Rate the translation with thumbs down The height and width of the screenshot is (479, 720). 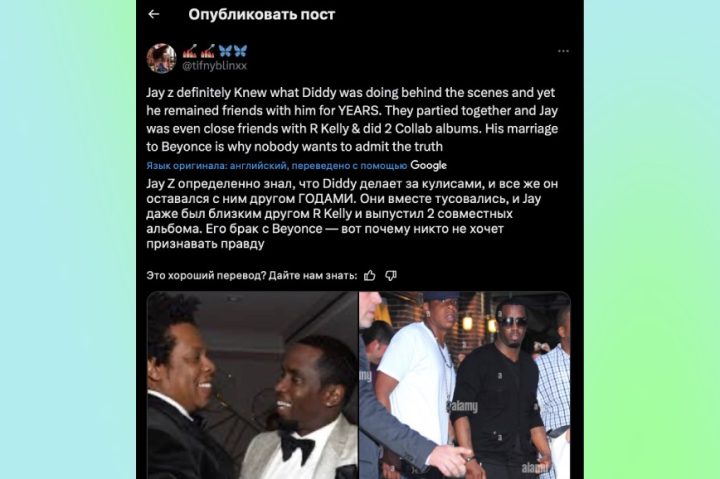391,276
